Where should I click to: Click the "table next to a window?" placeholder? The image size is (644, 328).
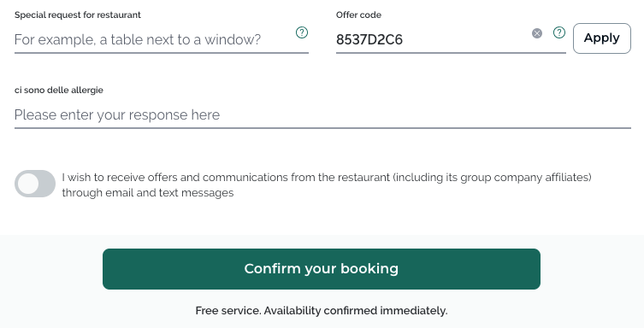[x=186, y=40]
